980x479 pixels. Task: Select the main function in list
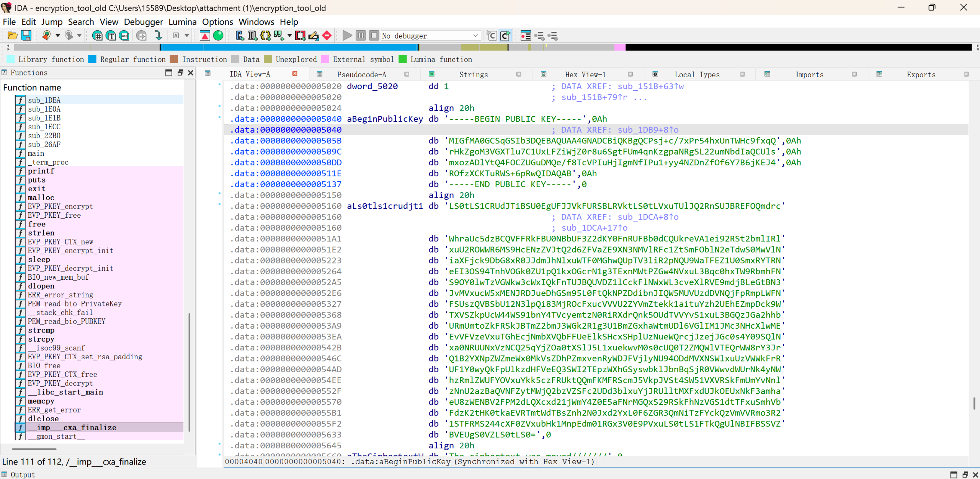pyautogui.click(x=36, y=153)
